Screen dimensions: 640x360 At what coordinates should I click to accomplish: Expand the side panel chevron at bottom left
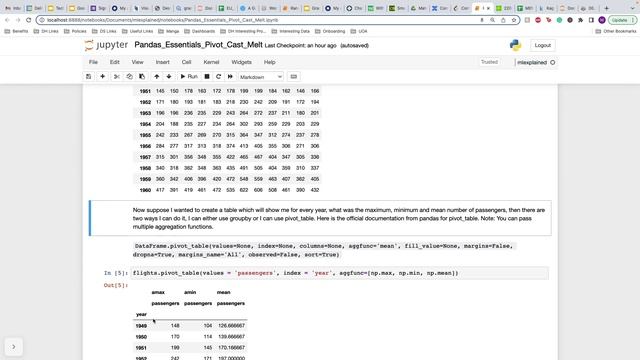point(13,347)
